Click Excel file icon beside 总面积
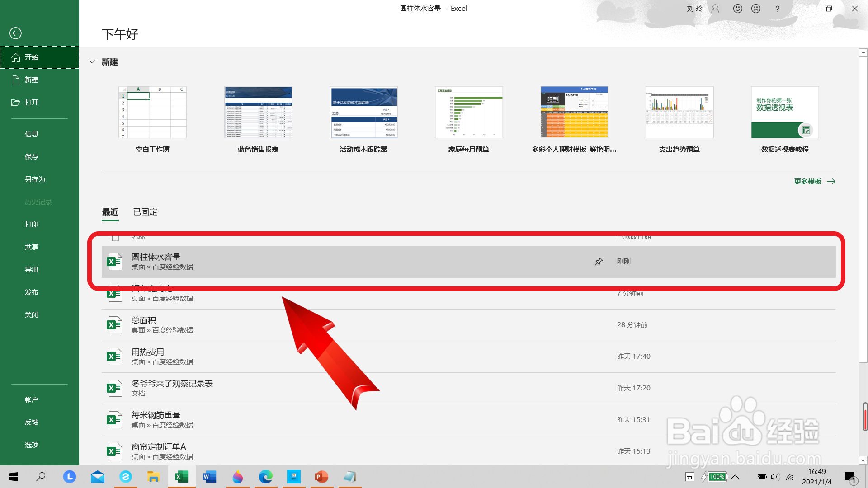Viewport: 868px width, 488px height. tap(114, 325)
